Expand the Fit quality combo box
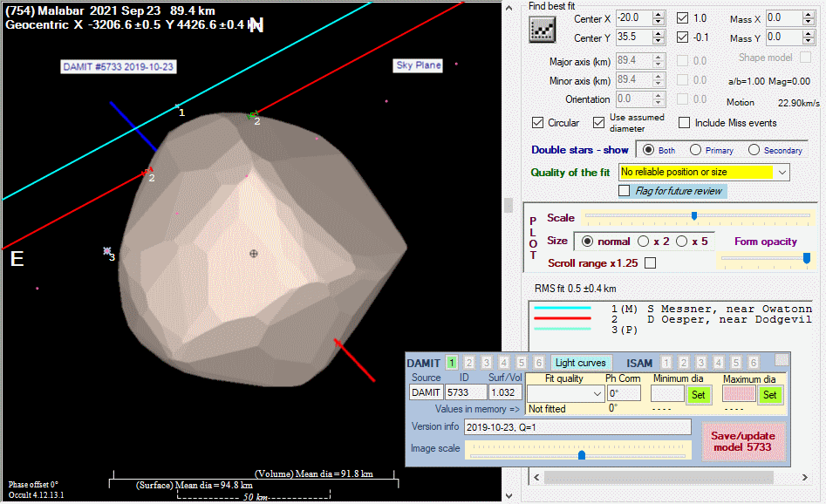826x504 pixels. 596,394
